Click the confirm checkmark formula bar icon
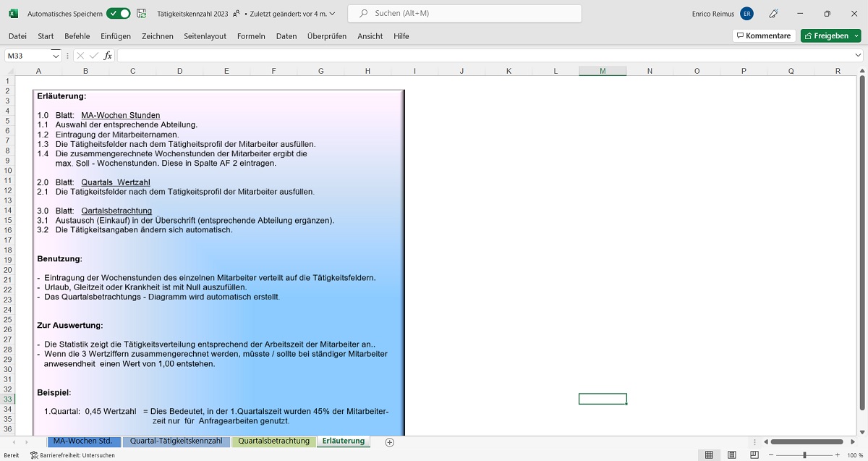Image resolution: width=868 pixels, height=461 pixels. (94, 56)
